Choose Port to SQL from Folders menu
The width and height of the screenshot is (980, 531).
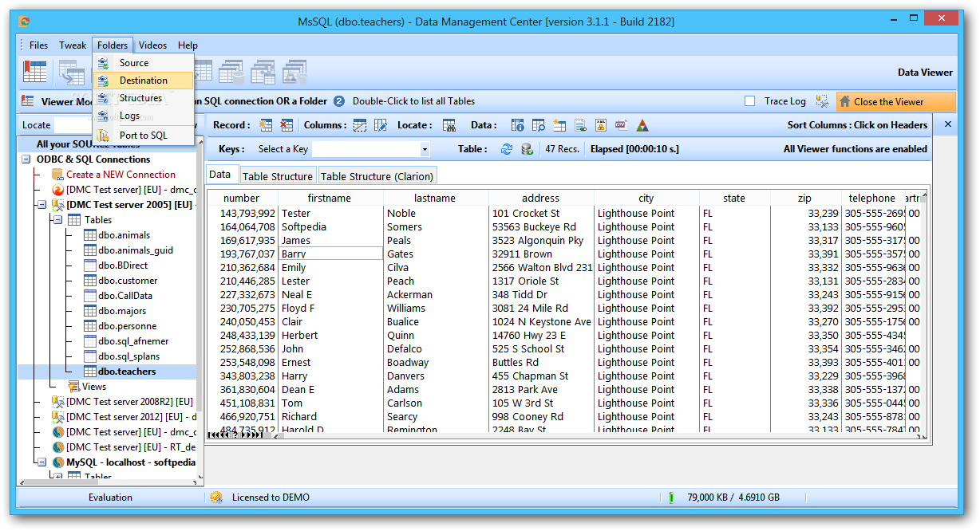point(143,136)
